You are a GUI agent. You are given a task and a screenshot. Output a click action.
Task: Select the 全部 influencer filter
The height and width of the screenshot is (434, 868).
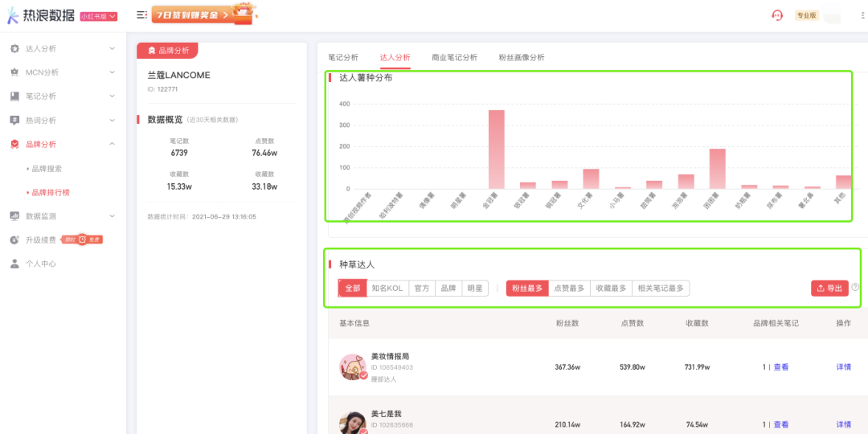tap(353, 289)
